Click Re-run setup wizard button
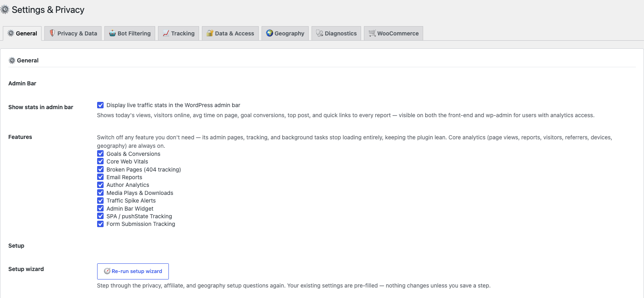Screen dimensions: 644x298 coord(133,271)
